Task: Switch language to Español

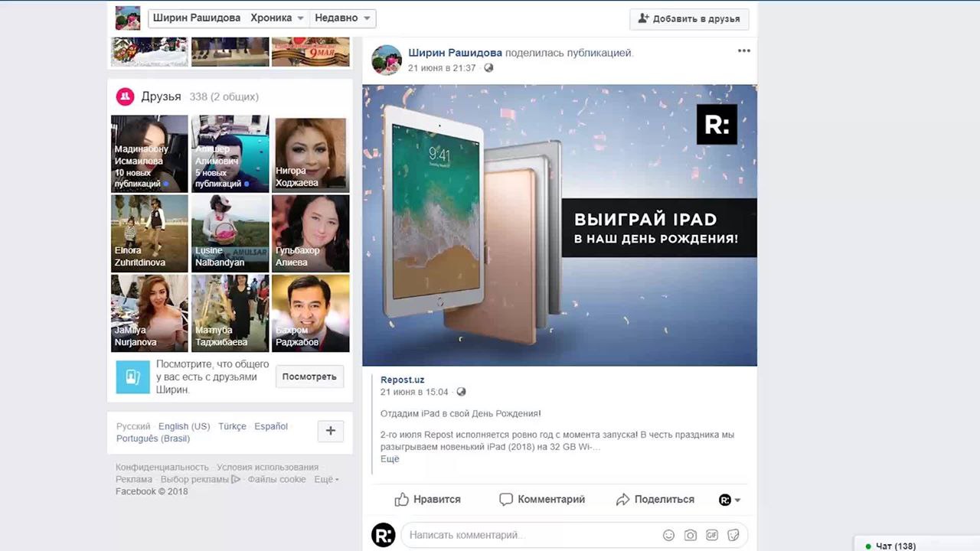Action: click(271, 426)
